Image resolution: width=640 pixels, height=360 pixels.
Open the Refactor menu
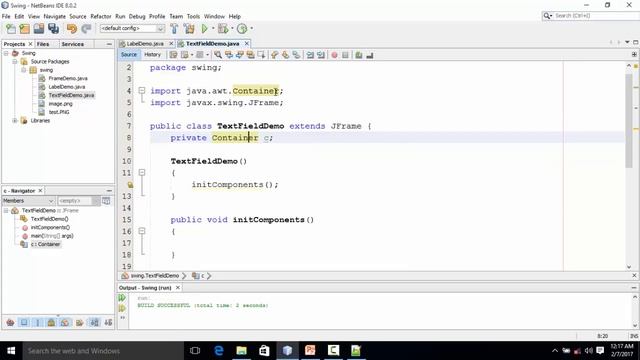[101, 16]
